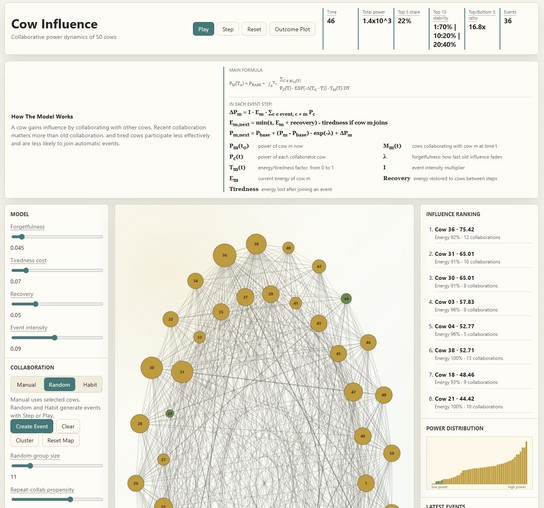Image resolution: width=544 pixels, height=508 pixels.
Task: Click the Total power stat label
Action: point(374,12)
